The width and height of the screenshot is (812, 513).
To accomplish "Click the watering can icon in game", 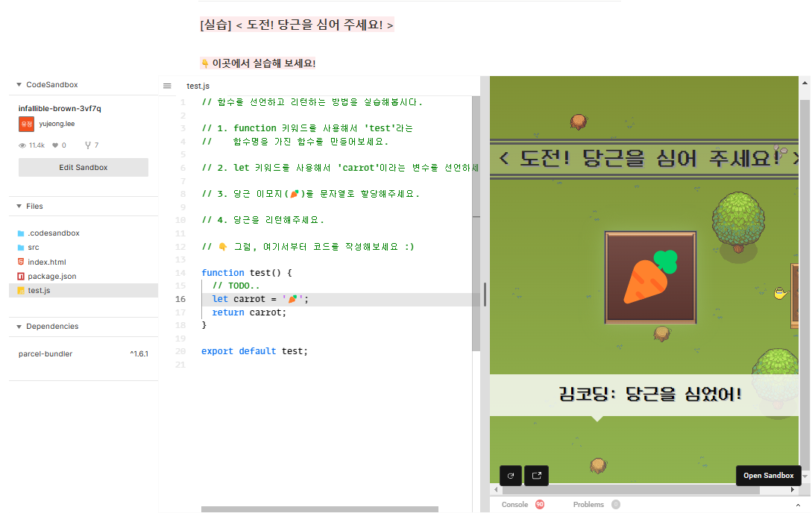I will (781, 294).
